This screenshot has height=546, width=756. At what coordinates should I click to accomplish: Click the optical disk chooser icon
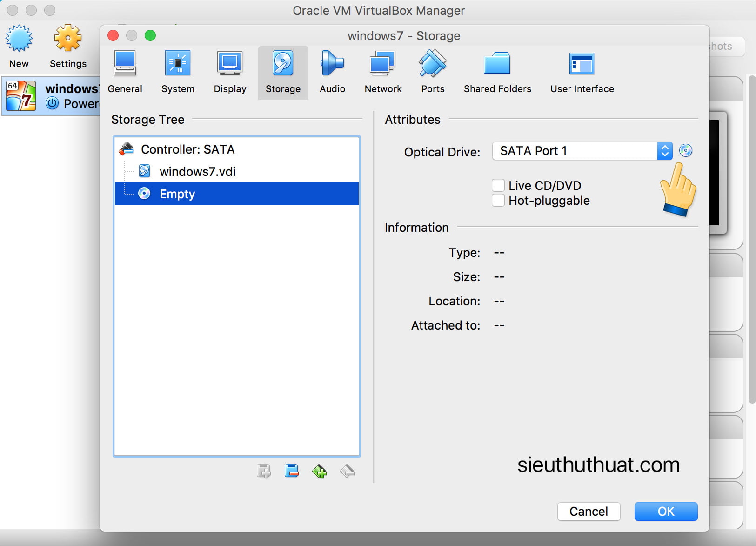pos(685,151)
